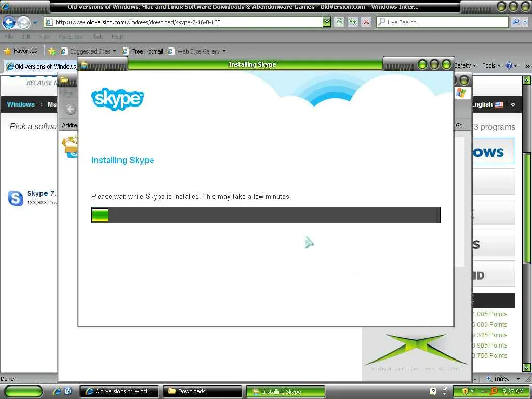Viewport: 532px width, 399px height.
Task: Click the search magnifier button
Action: click(516, 22)
